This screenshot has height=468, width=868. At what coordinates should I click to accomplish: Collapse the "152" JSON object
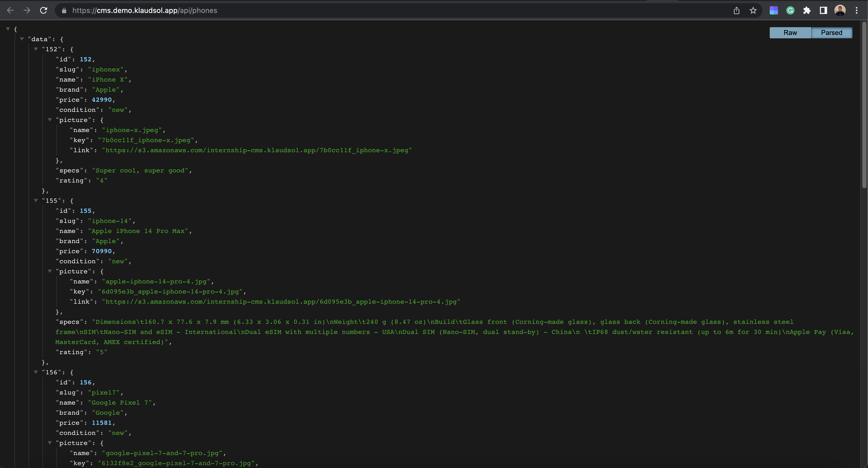36,49
